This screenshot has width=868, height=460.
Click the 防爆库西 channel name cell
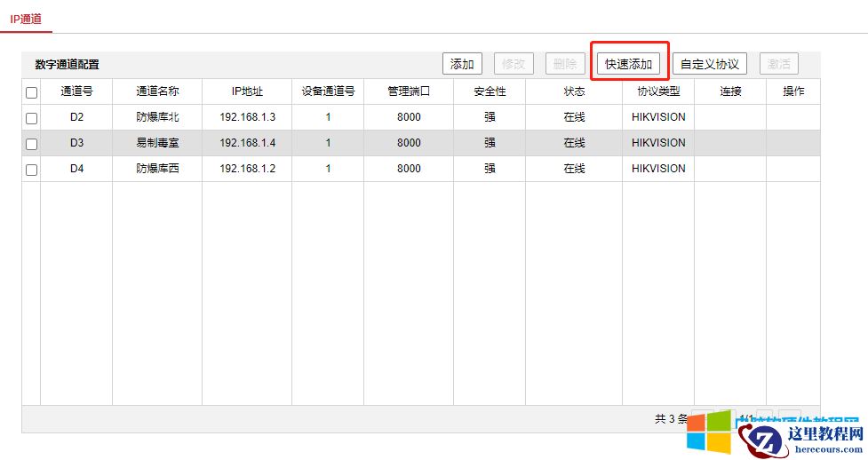click(x=157, y=169)
